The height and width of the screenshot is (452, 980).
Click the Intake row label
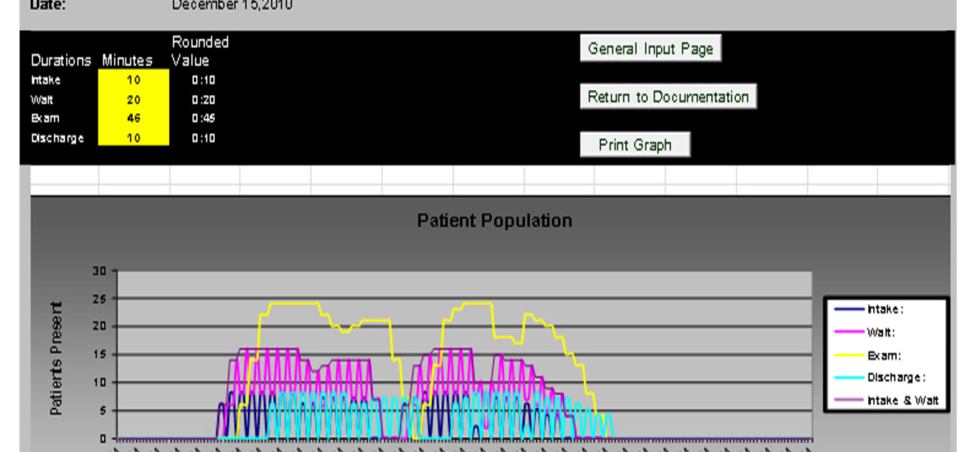pos(46,80)
